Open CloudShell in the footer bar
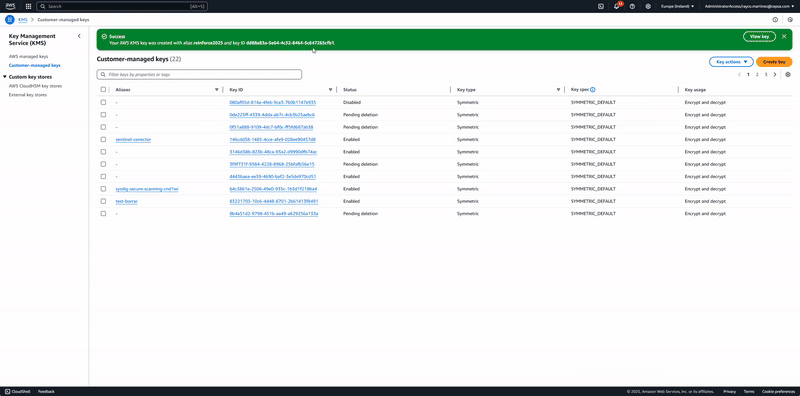800x396 pixels. click(x=18, y=391)
